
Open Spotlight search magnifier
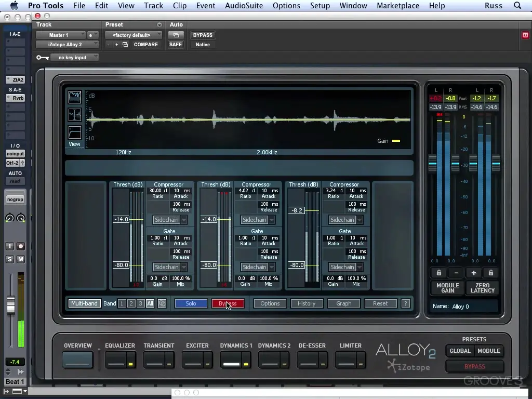(x=517, y=5)
